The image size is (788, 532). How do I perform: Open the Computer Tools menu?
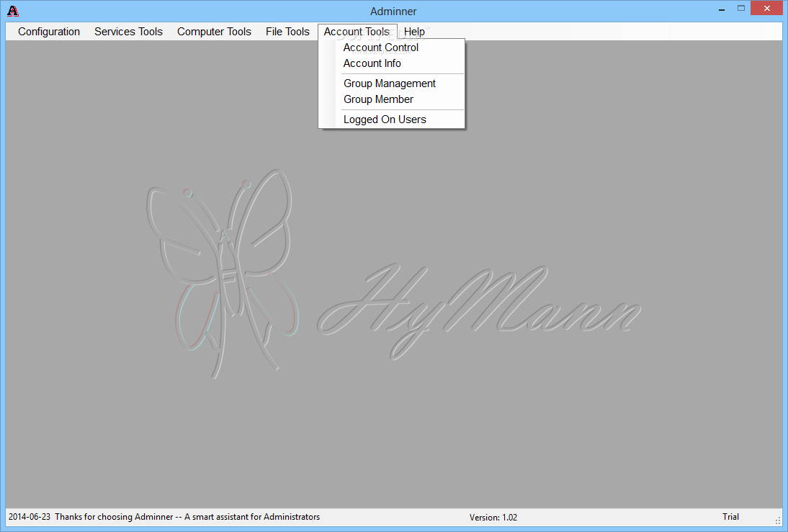click(x=214, y=32)
